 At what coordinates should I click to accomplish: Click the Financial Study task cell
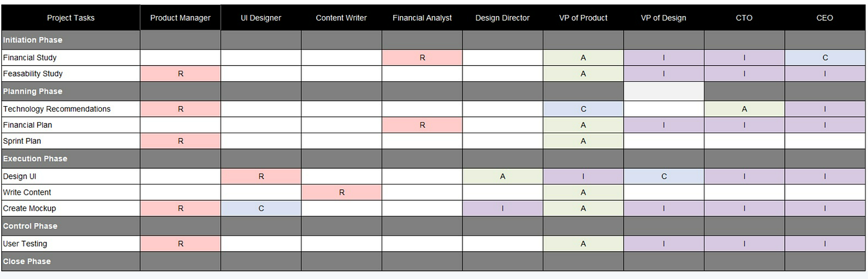pos(71,58)
